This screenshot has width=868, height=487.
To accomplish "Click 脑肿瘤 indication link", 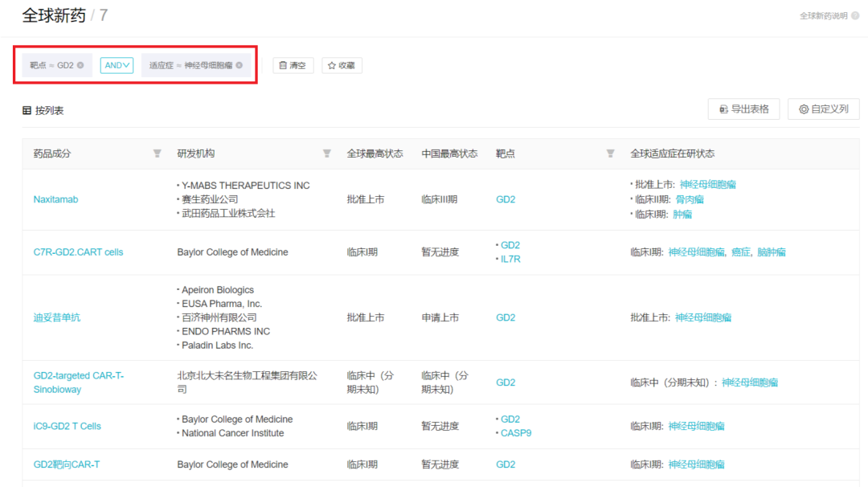I will point(772,252).
